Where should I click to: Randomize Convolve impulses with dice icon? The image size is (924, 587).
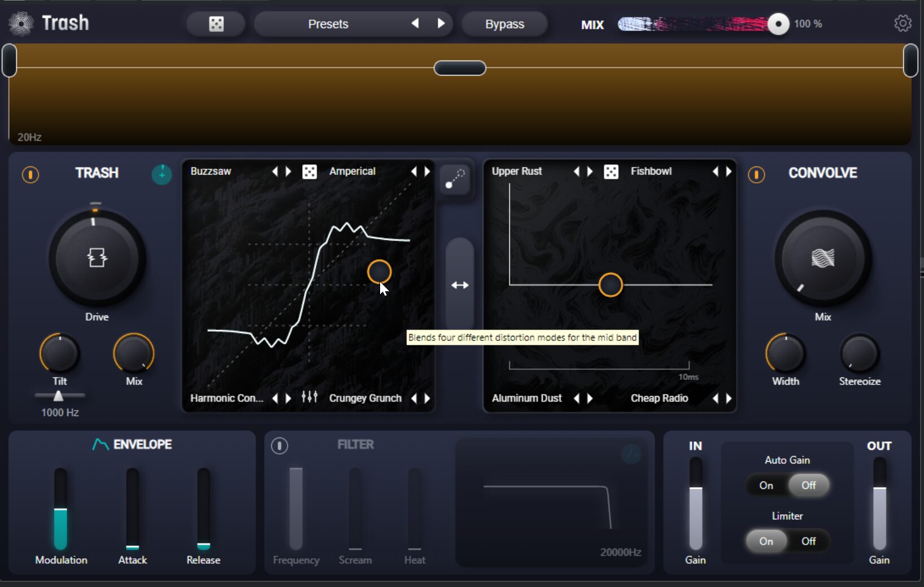pos(611,172)
